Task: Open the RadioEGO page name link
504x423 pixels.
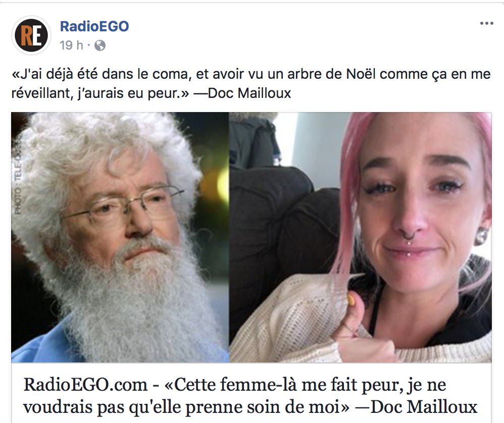Action: coord(94,26)
